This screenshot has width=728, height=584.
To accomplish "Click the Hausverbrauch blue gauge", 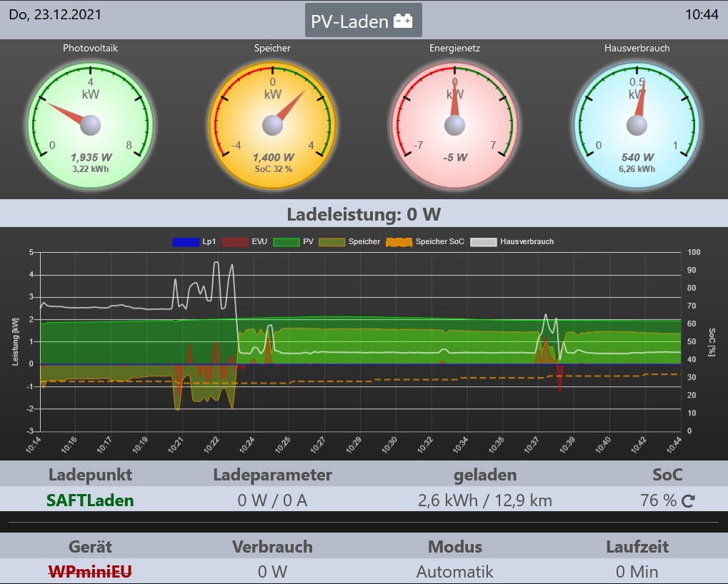I will tap(637, 125).
